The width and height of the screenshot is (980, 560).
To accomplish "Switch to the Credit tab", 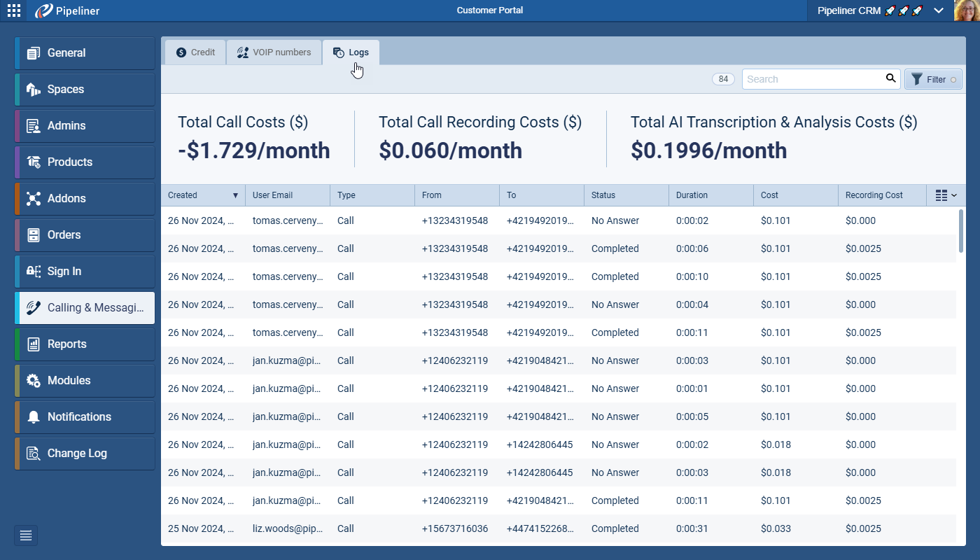I will point(195,52).
